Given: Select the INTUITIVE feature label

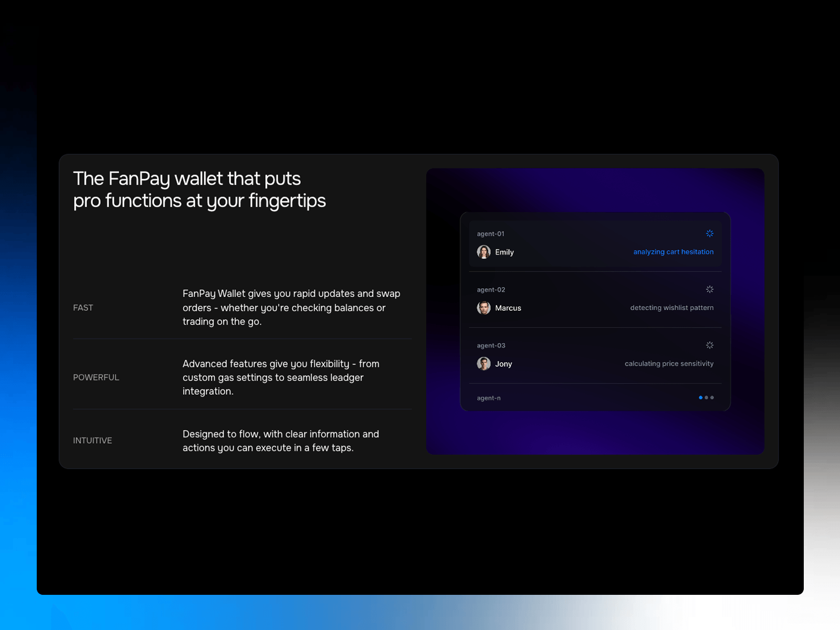Looking at the screenshot, I should 92,440.
